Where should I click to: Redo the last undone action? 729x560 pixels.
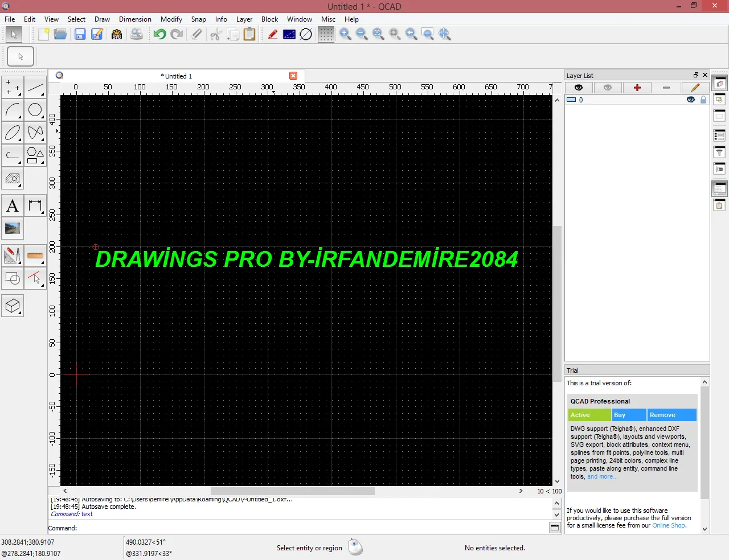coord(177,34)
